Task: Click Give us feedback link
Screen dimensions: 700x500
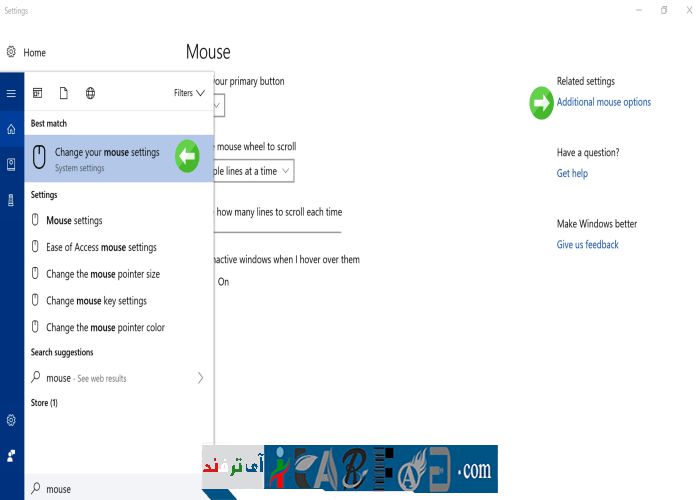Action: [x=587, y=245]
